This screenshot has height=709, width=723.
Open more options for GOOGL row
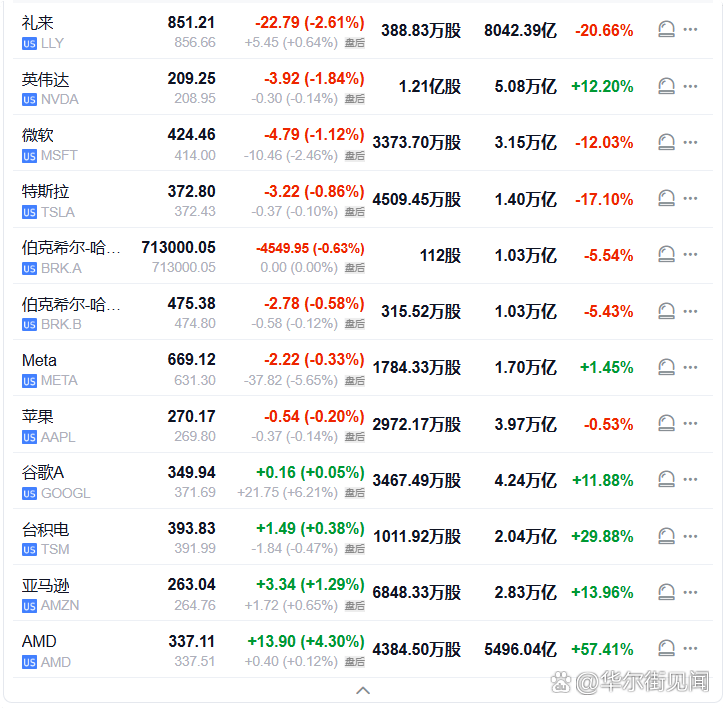click(x=690, y=479)
